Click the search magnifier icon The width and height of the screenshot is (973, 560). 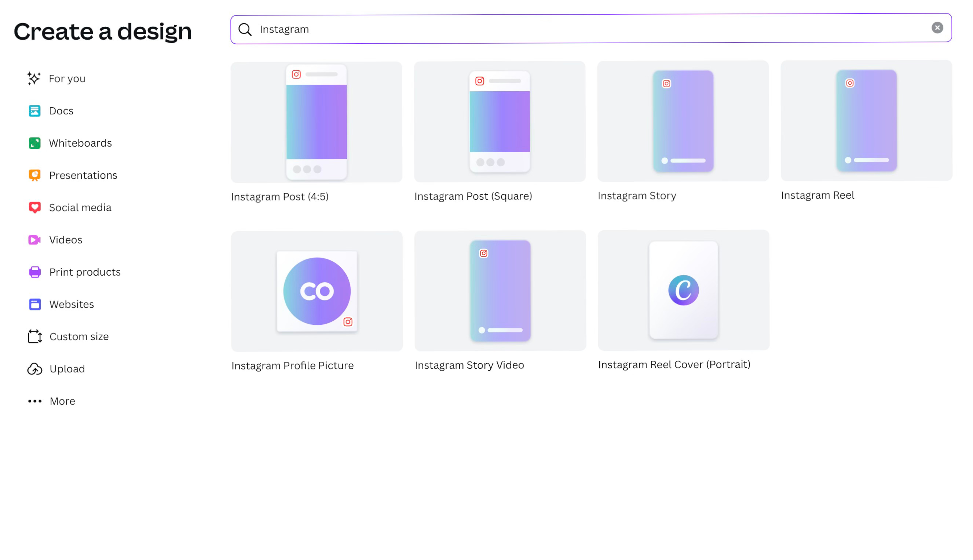click(245, 29)
